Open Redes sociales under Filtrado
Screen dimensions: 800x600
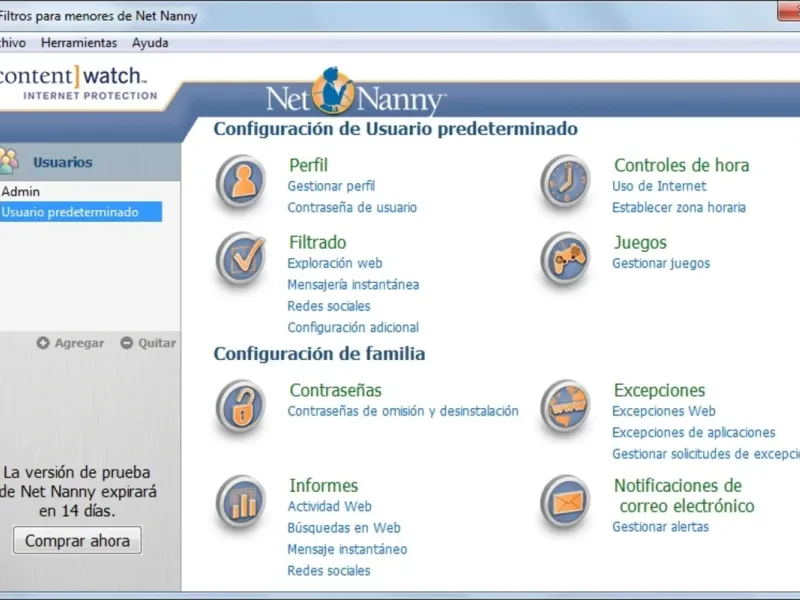[x=329, y=306]
